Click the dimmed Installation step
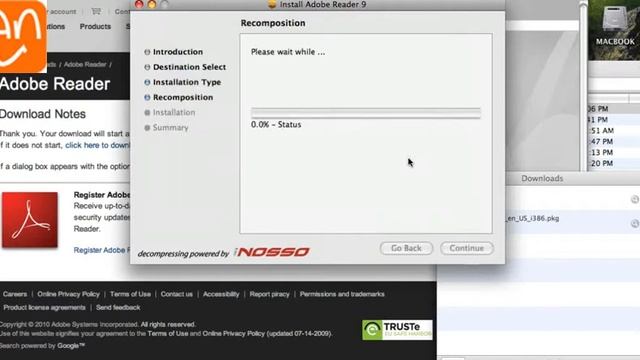 [x=174, y=112]
